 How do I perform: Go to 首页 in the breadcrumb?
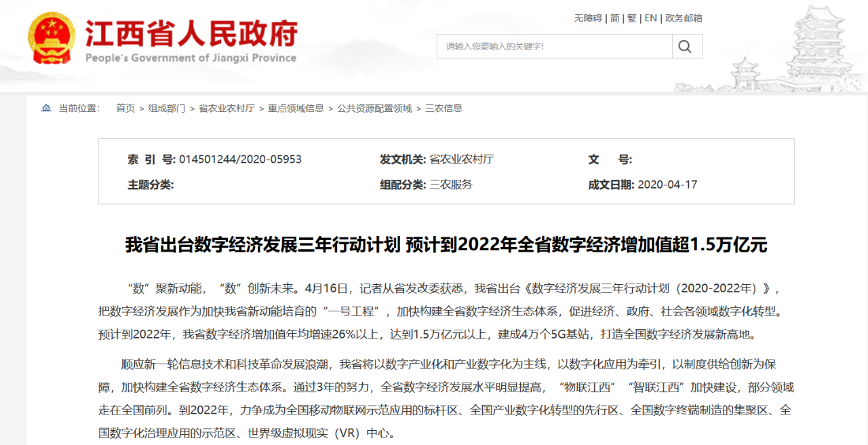125,108
